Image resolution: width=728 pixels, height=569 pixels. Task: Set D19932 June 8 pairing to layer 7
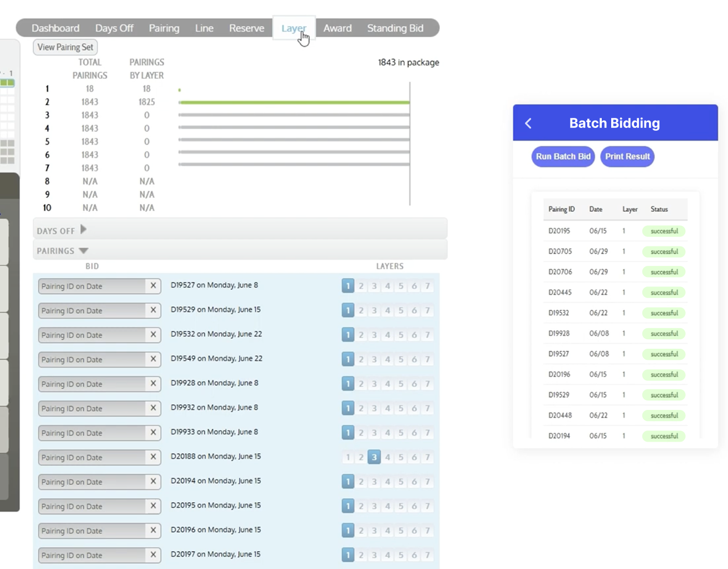(x=428, y=408)
